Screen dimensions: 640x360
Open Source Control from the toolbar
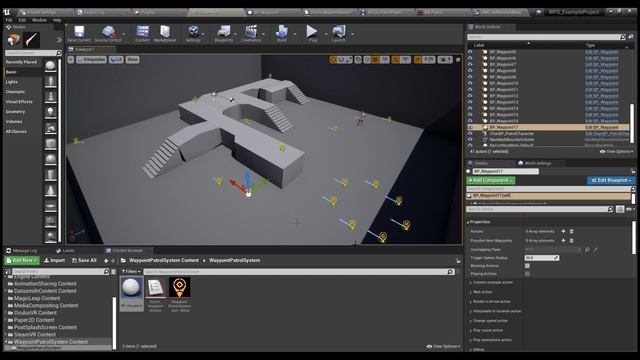click(108, 33)
